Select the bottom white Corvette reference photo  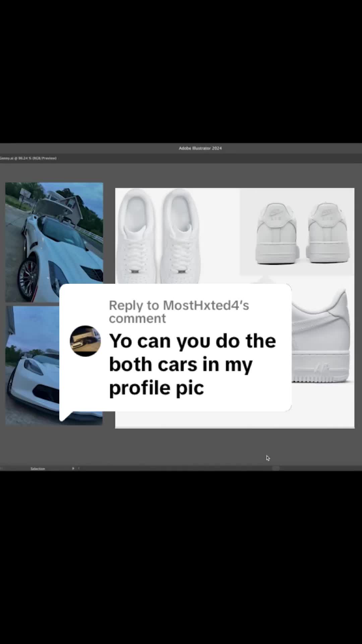[33, 366]
